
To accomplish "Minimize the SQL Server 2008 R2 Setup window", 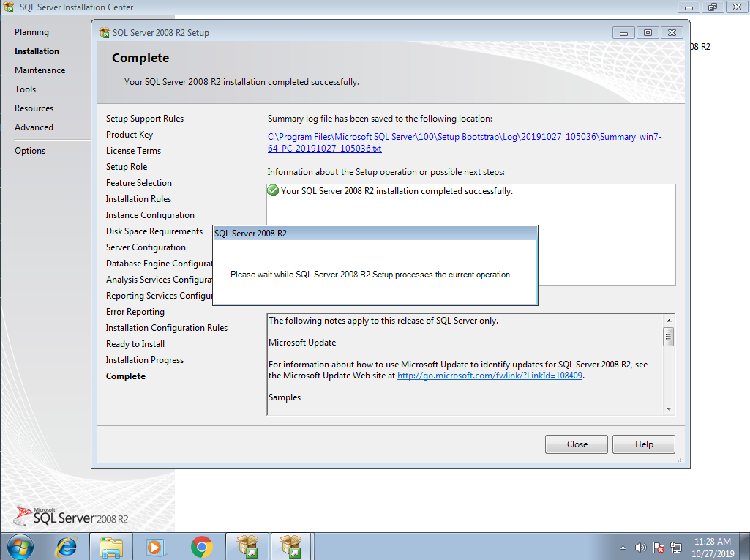I will pyautogui.click(x=623, y=32).
